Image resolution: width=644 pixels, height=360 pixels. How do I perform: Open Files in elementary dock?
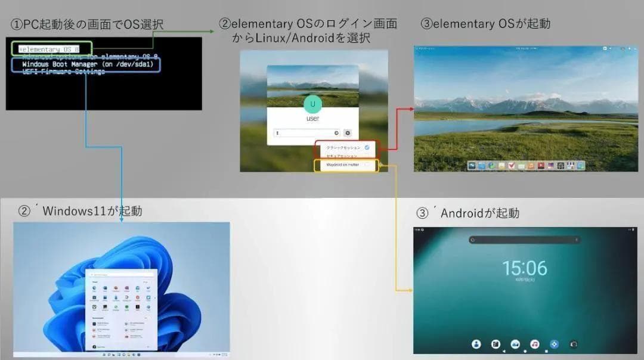pos(482,166)
